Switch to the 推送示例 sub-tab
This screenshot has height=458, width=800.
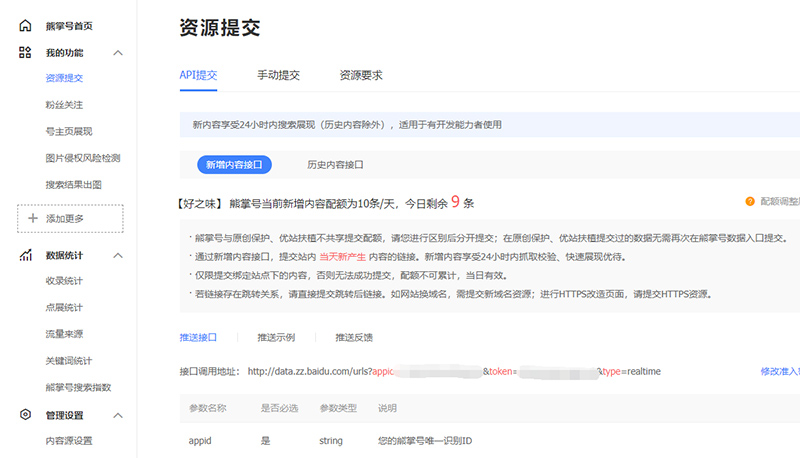tap(276, 338)
